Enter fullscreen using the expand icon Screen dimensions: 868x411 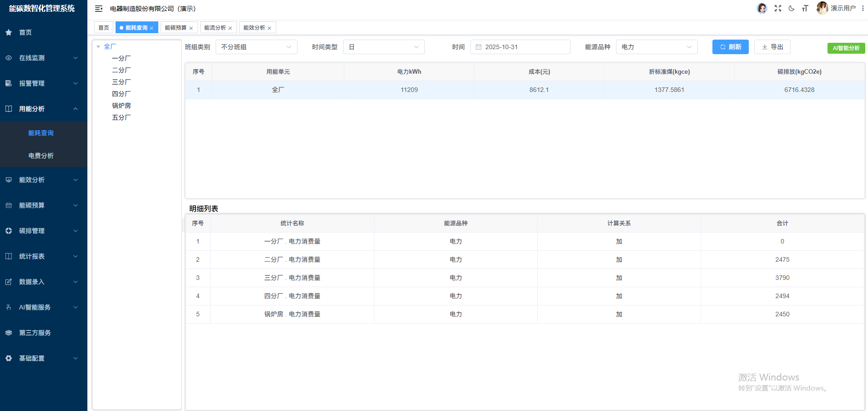coord(778,8)
